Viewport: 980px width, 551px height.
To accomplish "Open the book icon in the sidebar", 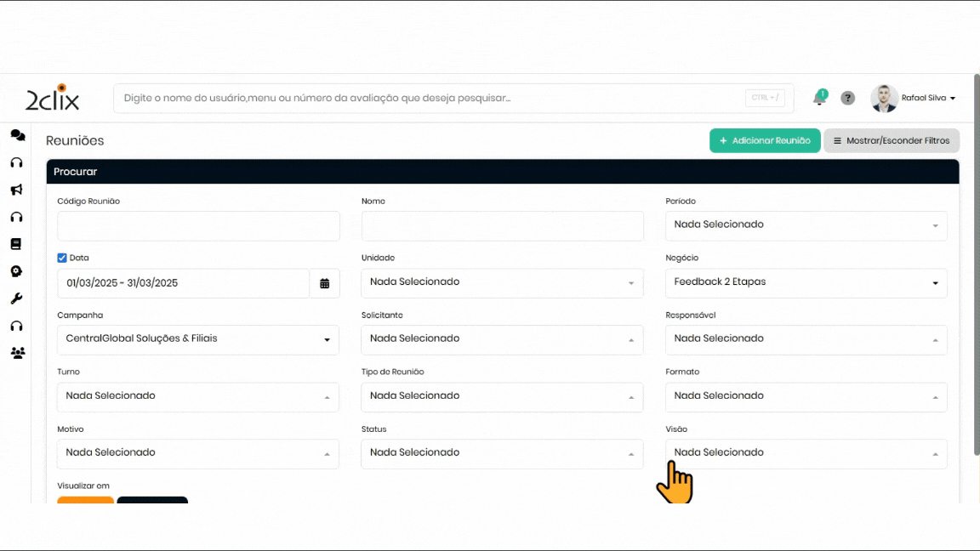I will (16, 244).
